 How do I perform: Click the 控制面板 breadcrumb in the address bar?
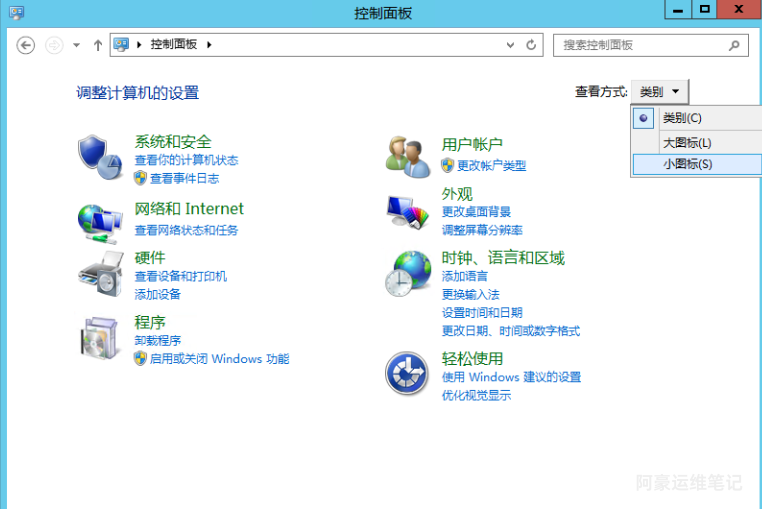(x=173, y=45)
